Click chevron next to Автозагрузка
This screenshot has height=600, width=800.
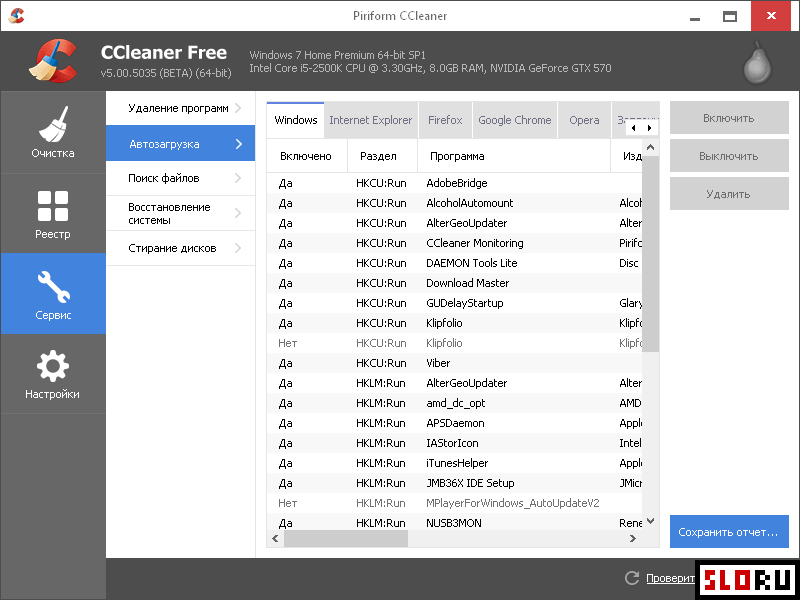(239, 144)
